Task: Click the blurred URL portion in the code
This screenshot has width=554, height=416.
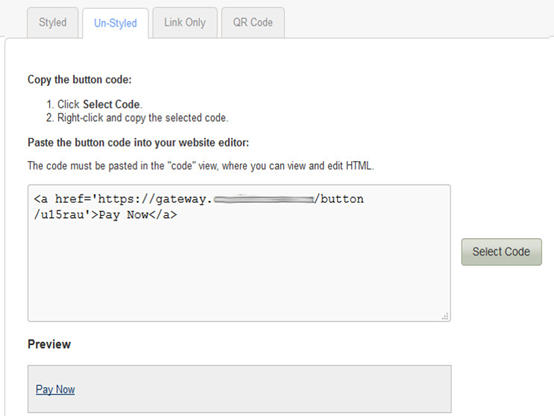Action: (264, 200)
